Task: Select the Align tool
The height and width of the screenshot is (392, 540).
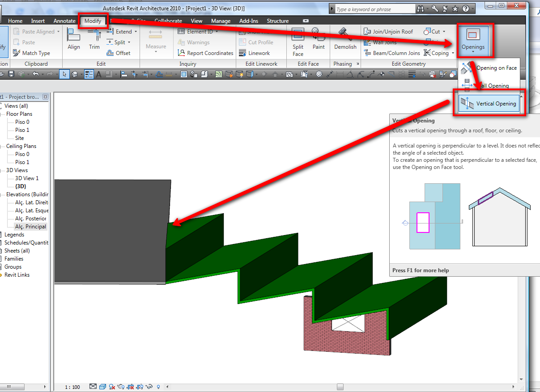Action: pos(74,39)
